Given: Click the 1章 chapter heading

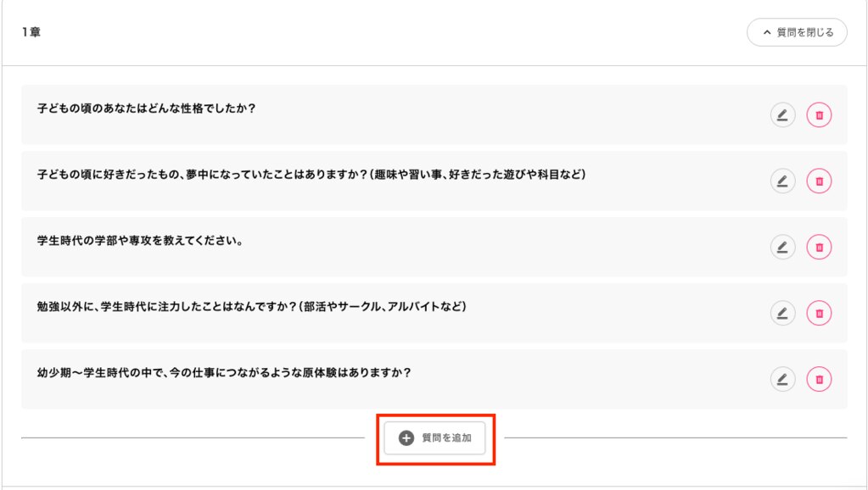Looking at the screenshot, I should (x=31, y=32).
